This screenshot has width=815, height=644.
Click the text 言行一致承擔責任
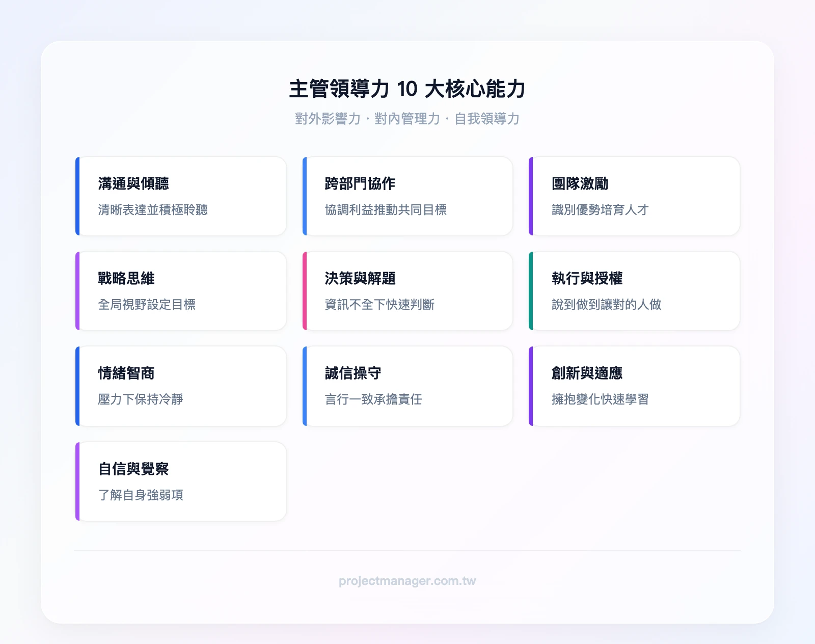[373, 399]
